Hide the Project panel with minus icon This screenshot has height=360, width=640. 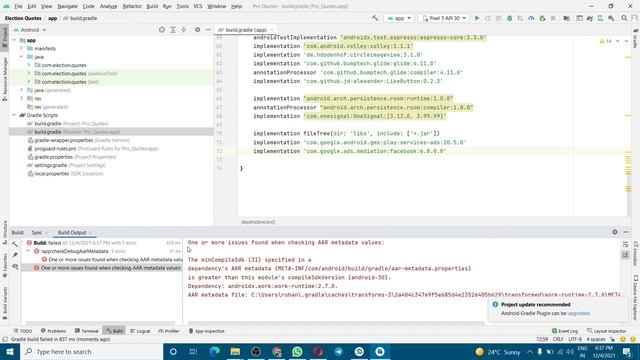coord(208,30)
